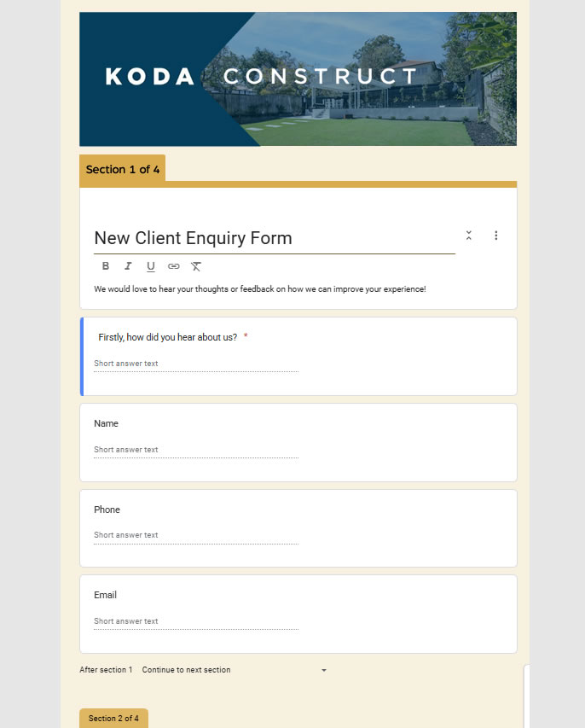
Task: Click the required asterisk on the first question
Action: (245, 336)
